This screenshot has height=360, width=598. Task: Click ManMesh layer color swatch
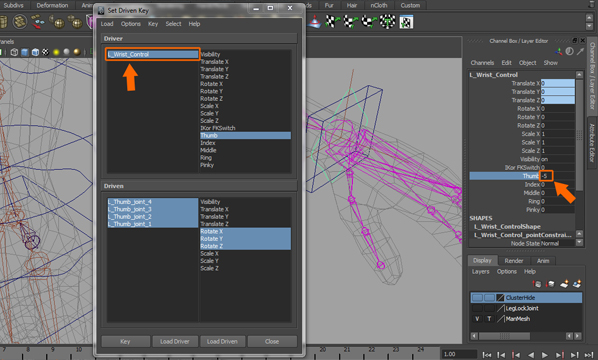(x=500, y=319)
